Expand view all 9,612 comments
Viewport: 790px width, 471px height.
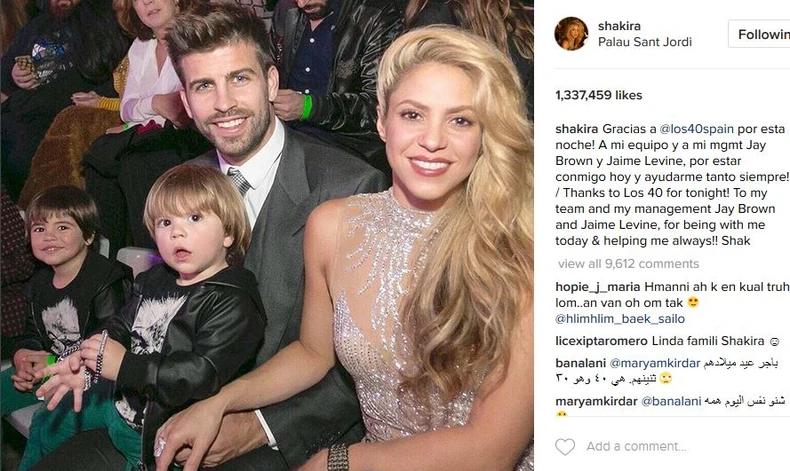pyautogui.click(x=628, y=264)
